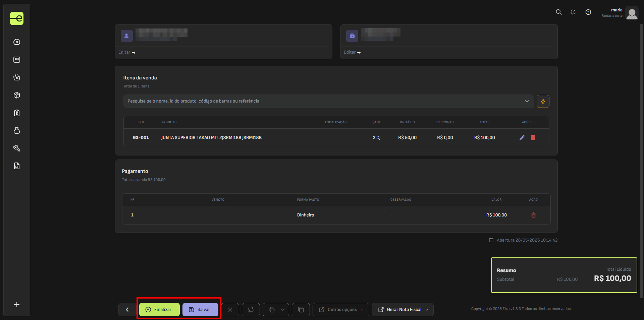Open the contacts card icon in the sidebar
Screen dimensions: 644x320
click(17, 60)
